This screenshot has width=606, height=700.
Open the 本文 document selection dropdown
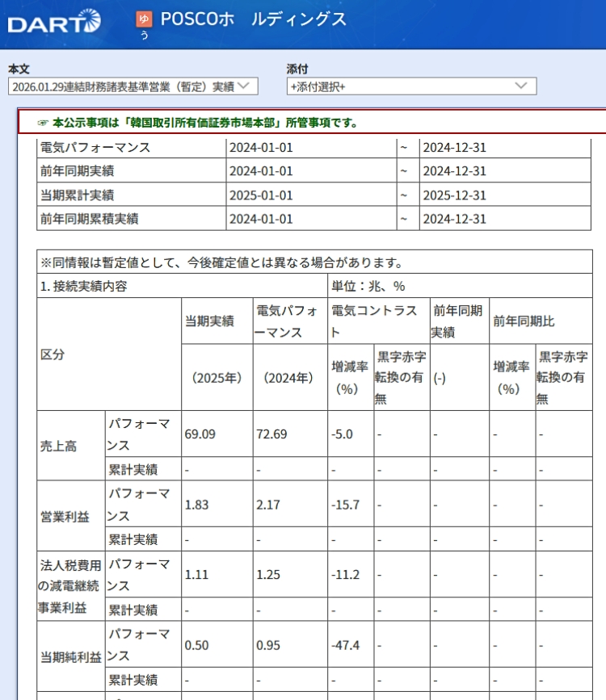[x=133, y=86]
